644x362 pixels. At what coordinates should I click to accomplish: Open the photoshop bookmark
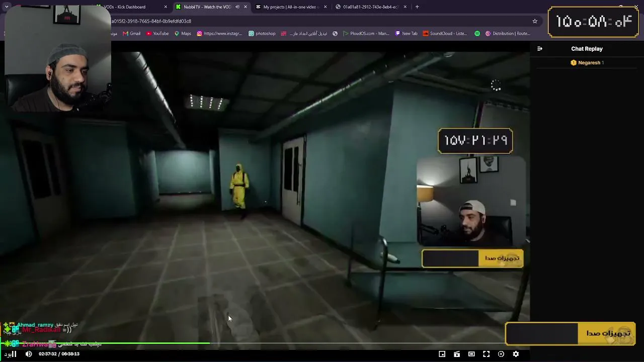[x=262, y=34]
